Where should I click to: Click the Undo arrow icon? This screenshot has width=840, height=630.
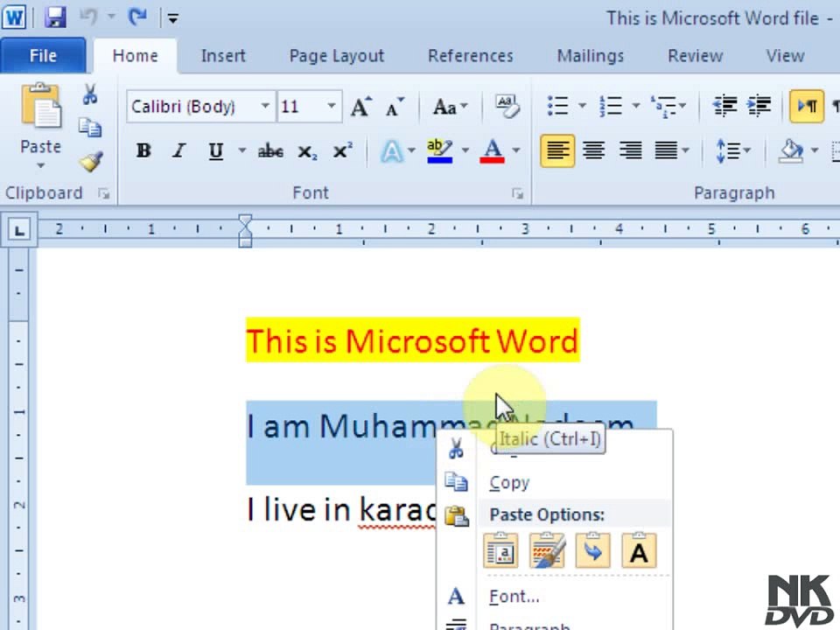89,17
